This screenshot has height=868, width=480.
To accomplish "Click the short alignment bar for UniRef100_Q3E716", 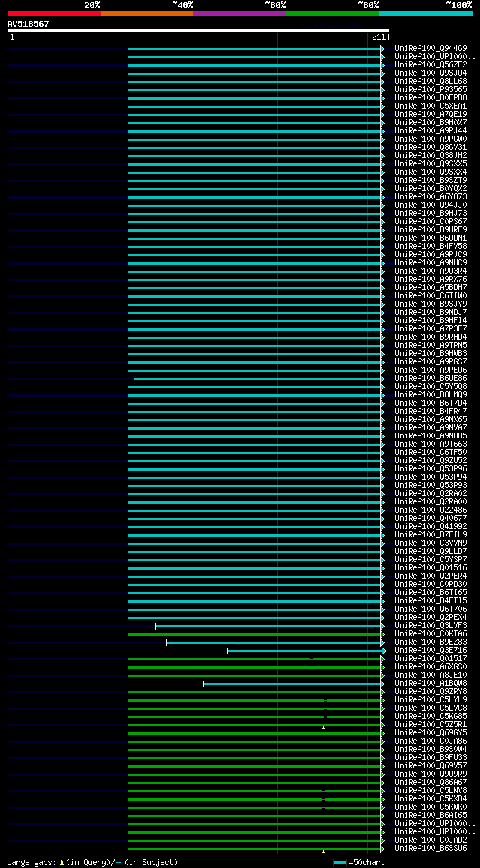I will [306, 651].
